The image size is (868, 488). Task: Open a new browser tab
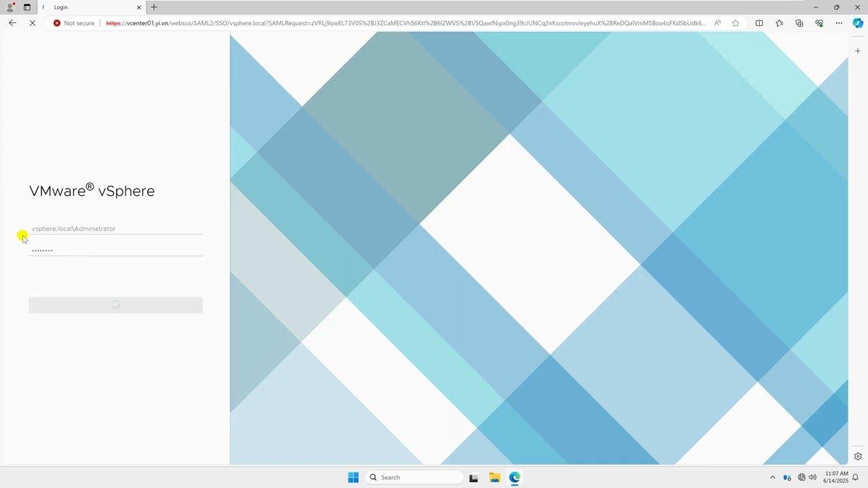(154, 7)
